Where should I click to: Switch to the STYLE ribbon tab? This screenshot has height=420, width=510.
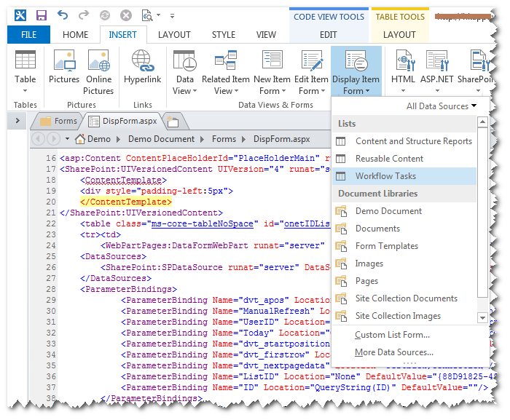click(x=224, y=34)
